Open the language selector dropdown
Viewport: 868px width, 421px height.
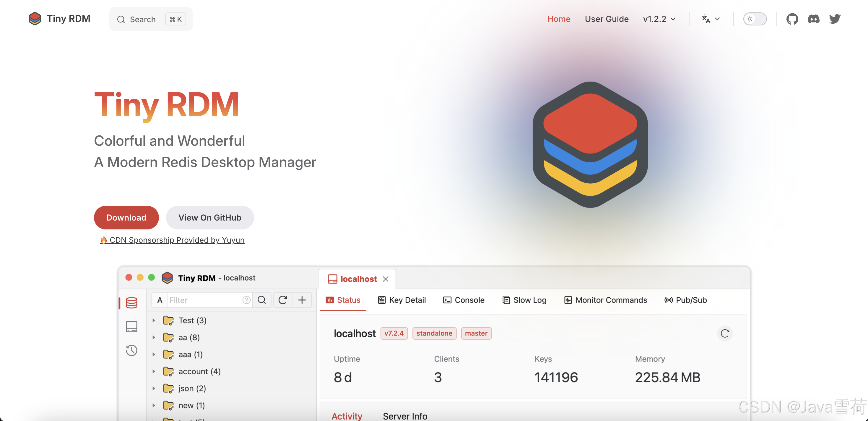tap(710, 19)
